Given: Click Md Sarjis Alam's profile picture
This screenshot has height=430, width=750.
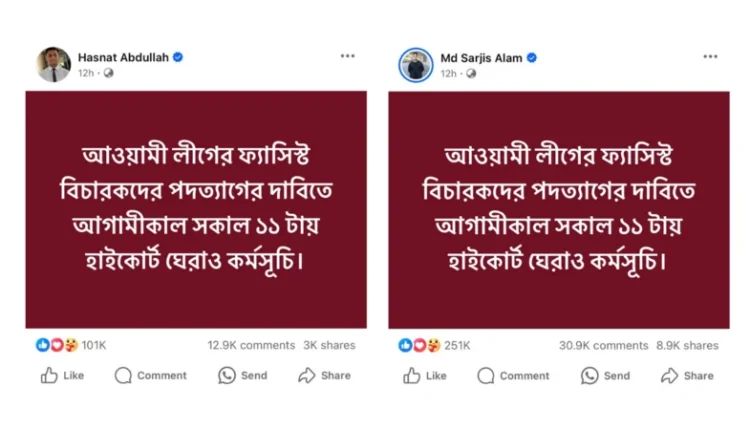Looking at the screenshot, I should click(x=416, y=64).
